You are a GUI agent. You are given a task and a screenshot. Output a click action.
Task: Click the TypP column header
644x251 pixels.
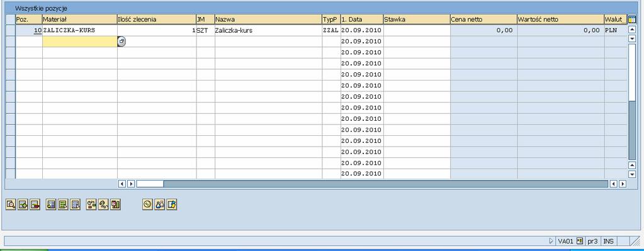pyautogui.click(x=331, y=20)
